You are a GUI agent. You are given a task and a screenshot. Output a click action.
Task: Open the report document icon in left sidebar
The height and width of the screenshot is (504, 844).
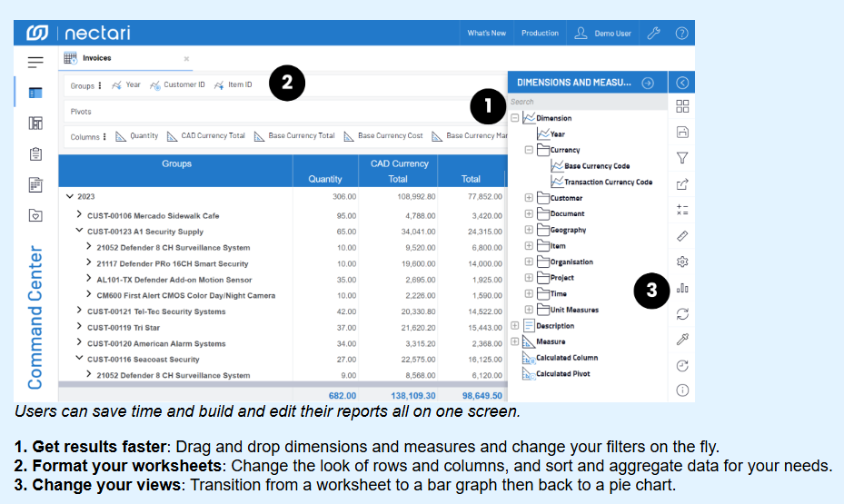click(35, 184)
